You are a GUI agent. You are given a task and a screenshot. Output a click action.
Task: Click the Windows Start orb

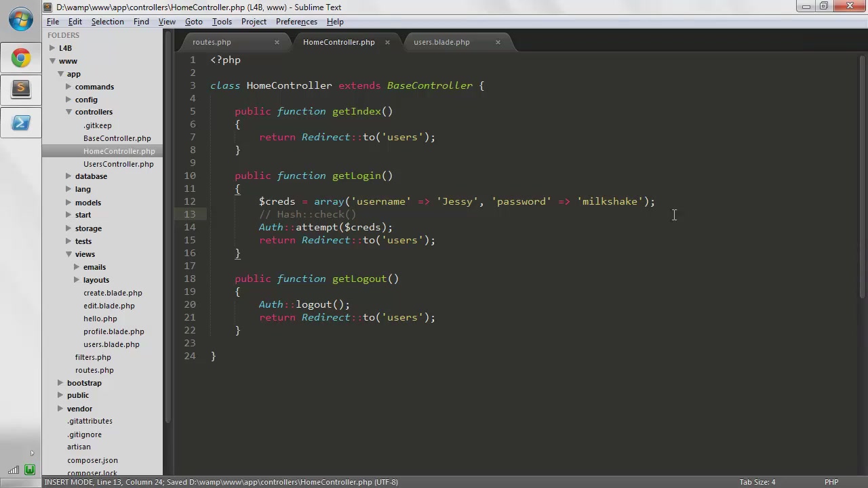click(x=20, y=20)
